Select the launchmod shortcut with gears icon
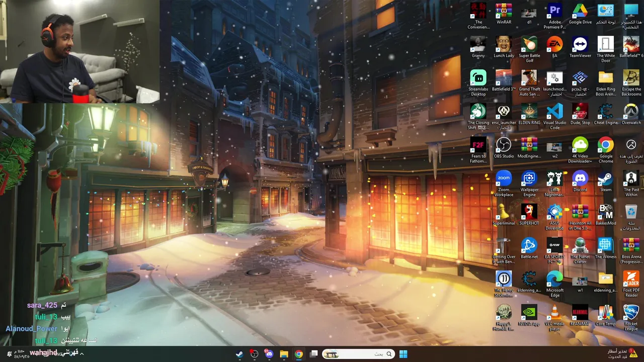Viewport: 644px width, 362px height. [554, 83]
